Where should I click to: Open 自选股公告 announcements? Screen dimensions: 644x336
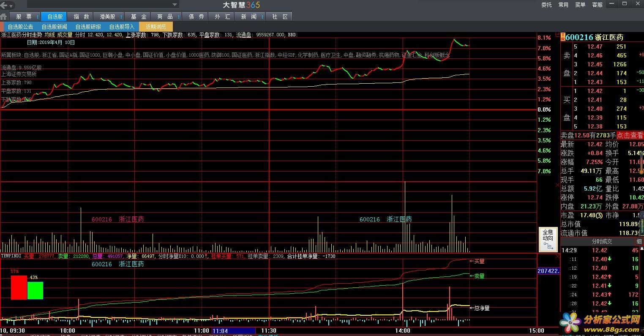(20, 27)
